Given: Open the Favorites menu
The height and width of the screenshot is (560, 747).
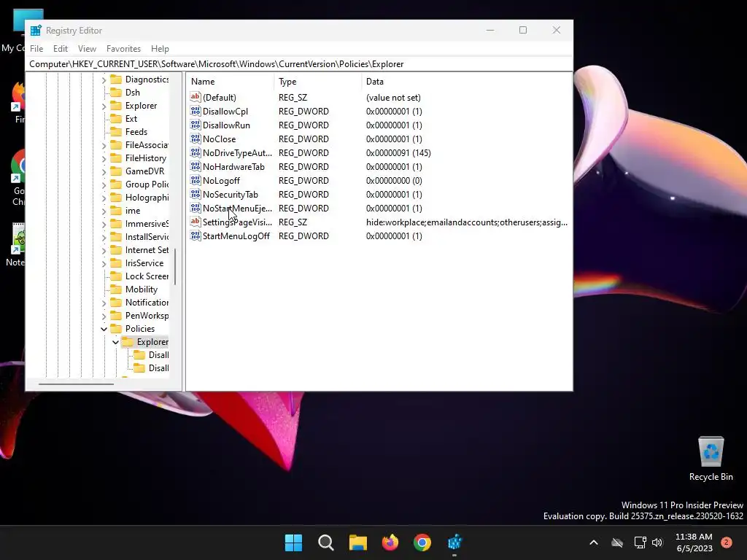Looking at the screenshot, I should (123, 49).
